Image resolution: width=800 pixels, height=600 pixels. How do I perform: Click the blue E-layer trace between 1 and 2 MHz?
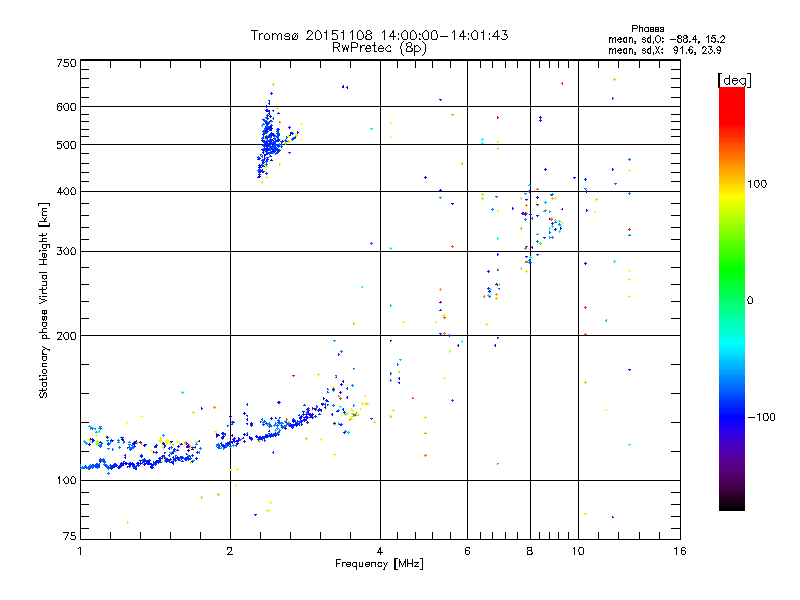[140, 463]
